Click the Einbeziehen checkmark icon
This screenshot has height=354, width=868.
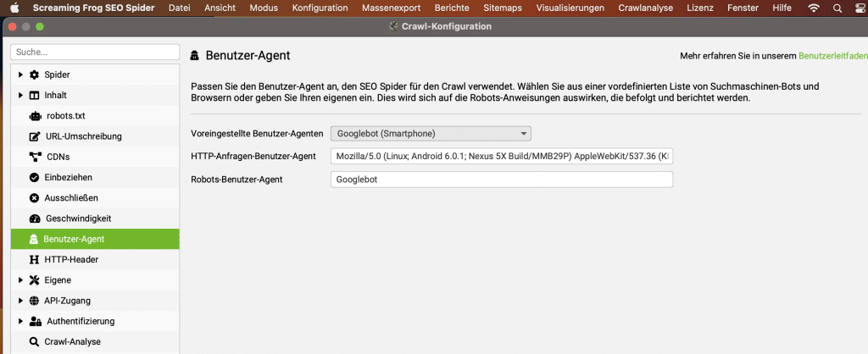(x=34, y=178)
